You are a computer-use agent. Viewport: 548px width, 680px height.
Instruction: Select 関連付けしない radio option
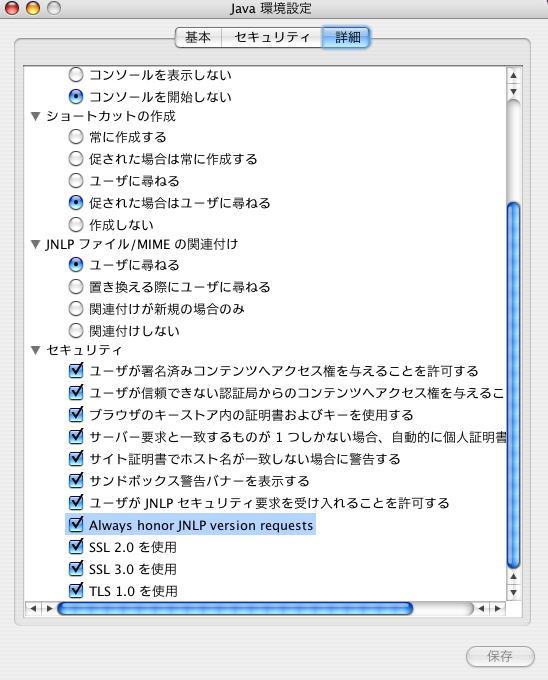[76, 330]
